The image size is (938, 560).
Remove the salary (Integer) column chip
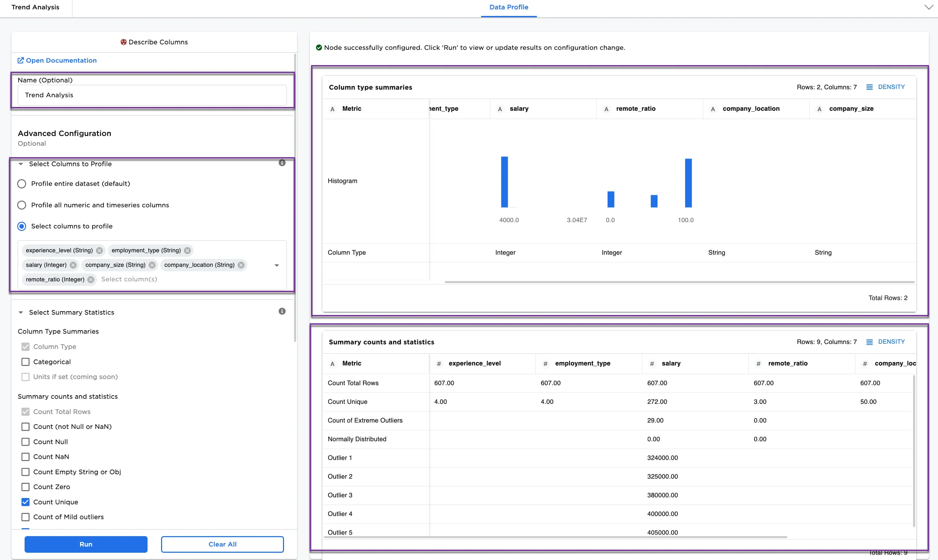click(x=73, y=265)
